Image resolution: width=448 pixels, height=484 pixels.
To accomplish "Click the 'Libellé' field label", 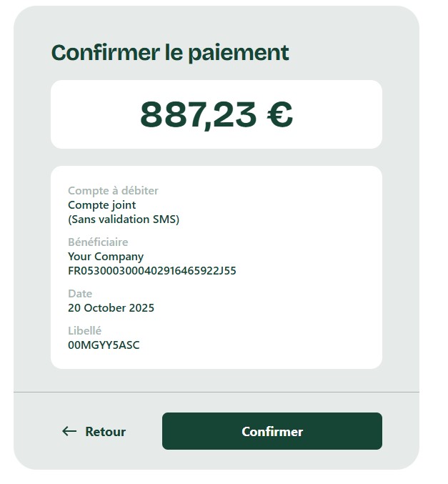I will [x=84, y=331].
